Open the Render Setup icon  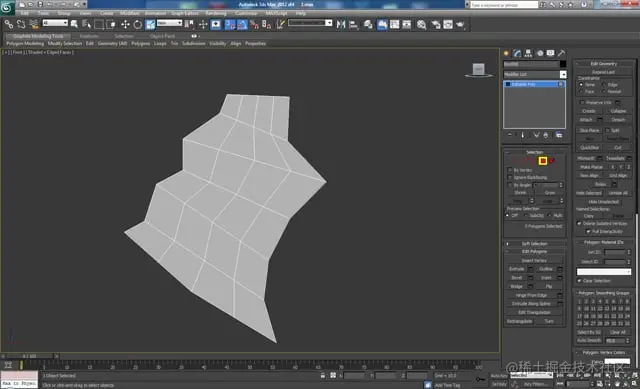click(436, 24)
